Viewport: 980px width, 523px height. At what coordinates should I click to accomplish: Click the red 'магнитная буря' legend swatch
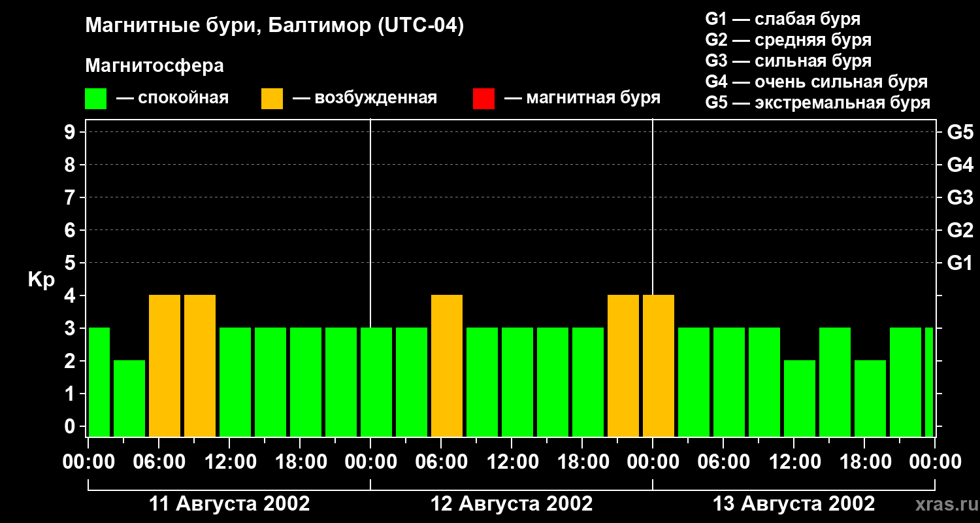pyautogui.click(x=483, y=99)
